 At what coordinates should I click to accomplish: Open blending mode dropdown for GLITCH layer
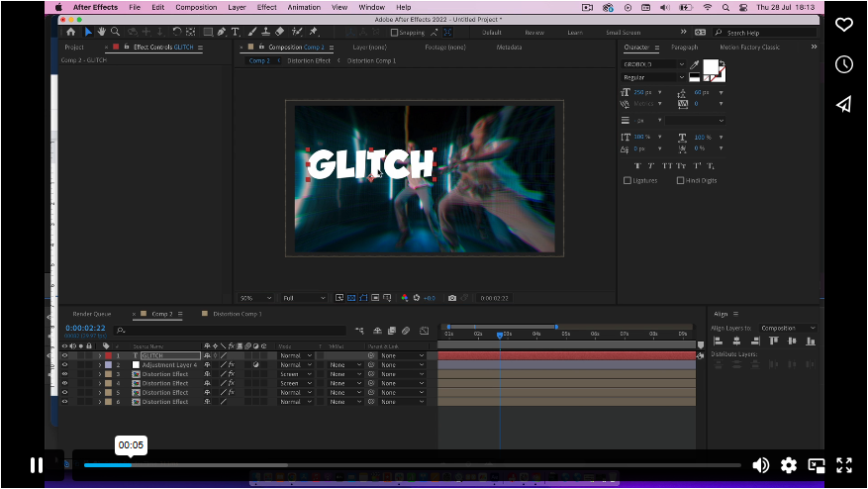pyautogui.click(x=296, y=355)
